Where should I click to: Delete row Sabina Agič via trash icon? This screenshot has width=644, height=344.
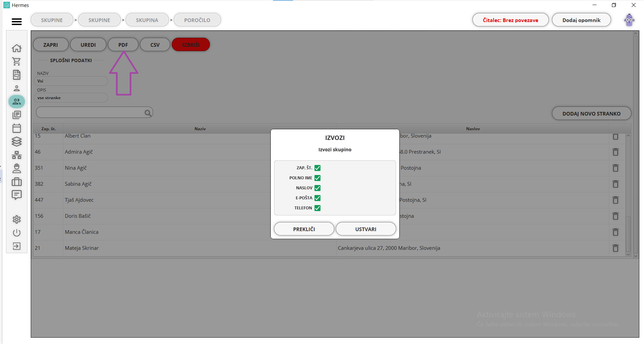point(616,184)
